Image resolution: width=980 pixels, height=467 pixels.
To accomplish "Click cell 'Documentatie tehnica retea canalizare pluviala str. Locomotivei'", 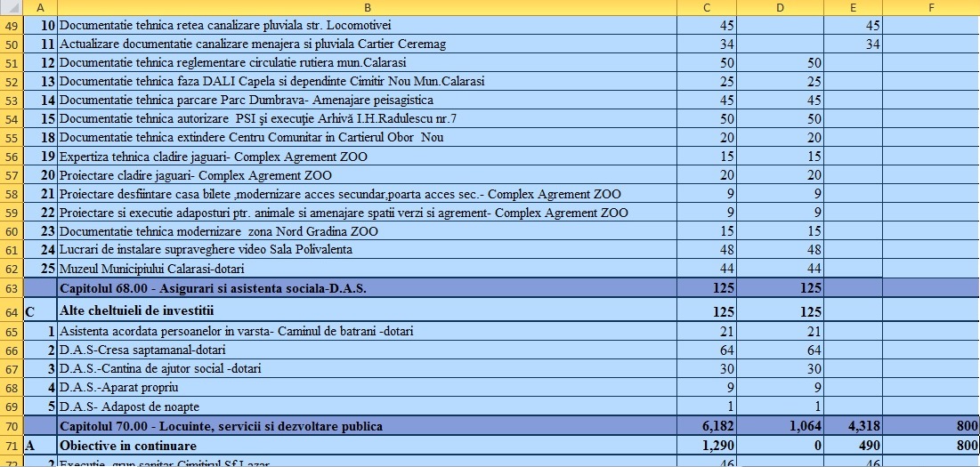I will [367, 26].
